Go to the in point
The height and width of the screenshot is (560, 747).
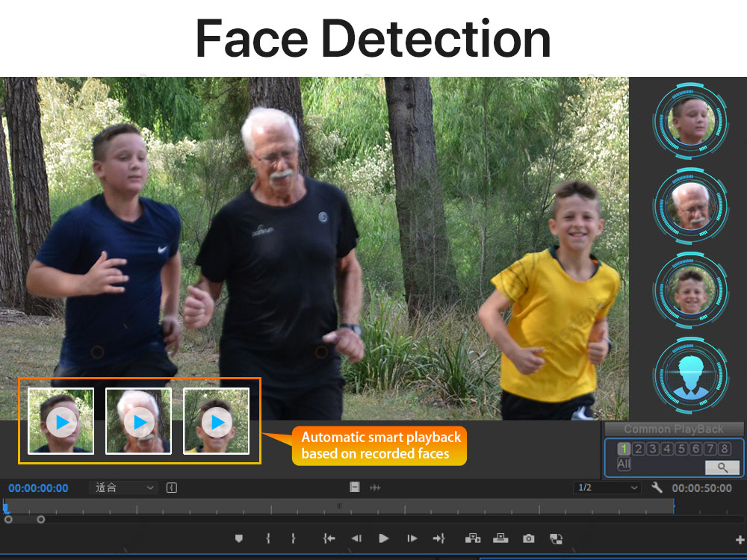click(329, 538)
